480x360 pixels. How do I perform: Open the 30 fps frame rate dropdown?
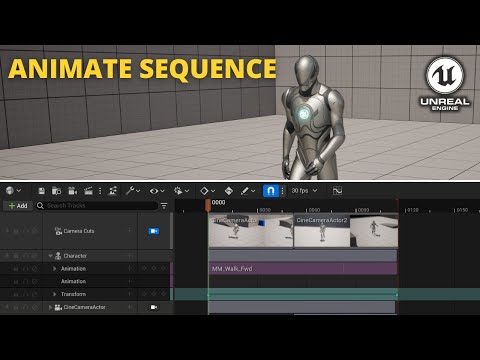click(304, 190)
